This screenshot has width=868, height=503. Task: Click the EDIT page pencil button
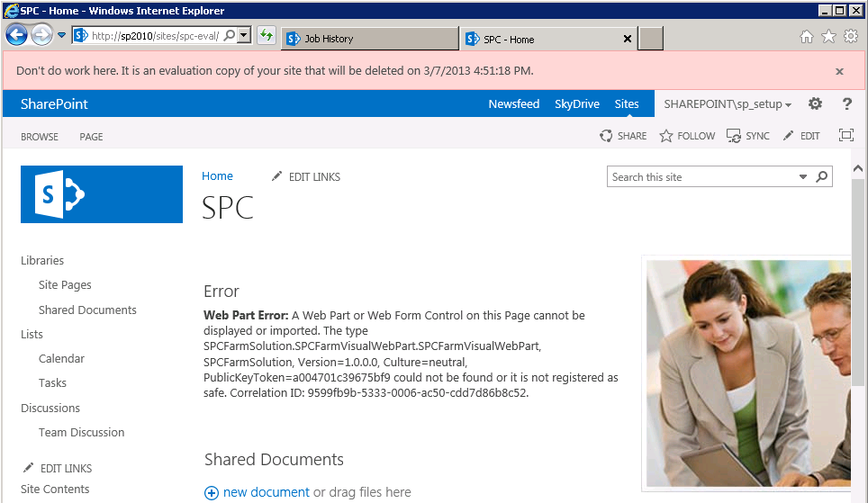[x=801, y=136]
